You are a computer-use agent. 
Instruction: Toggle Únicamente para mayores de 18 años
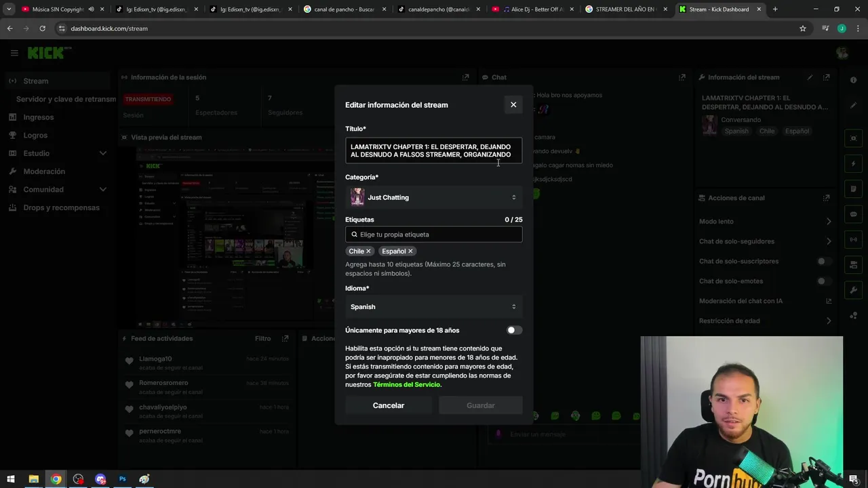514,330
